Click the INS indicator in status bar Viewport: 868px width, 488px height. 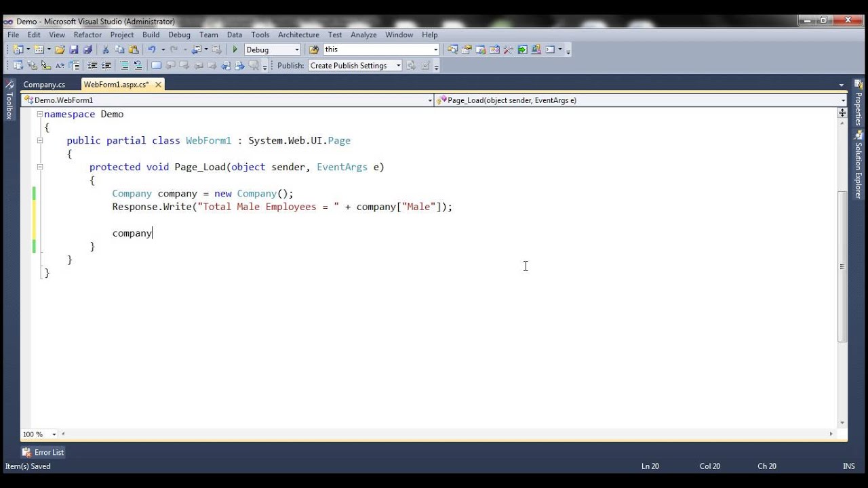pyautogui.click(x=848, y=466)
